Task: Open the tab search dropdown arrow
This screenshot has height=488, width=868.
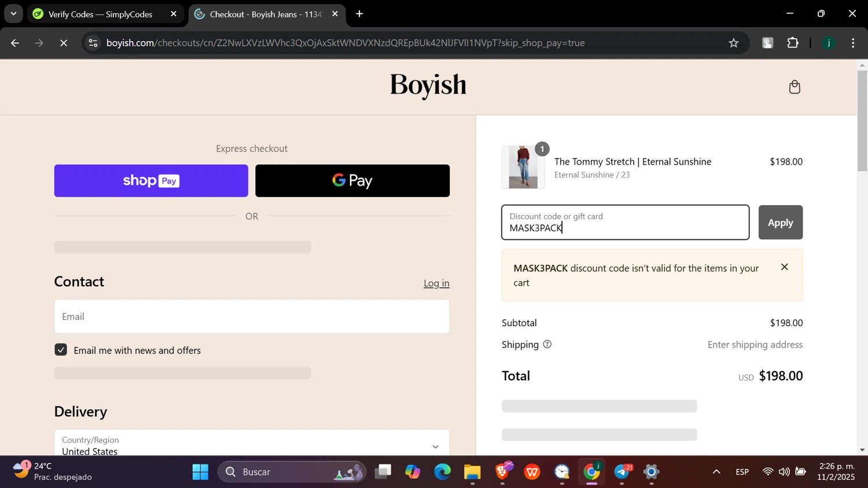Action: tap(13, 14)
